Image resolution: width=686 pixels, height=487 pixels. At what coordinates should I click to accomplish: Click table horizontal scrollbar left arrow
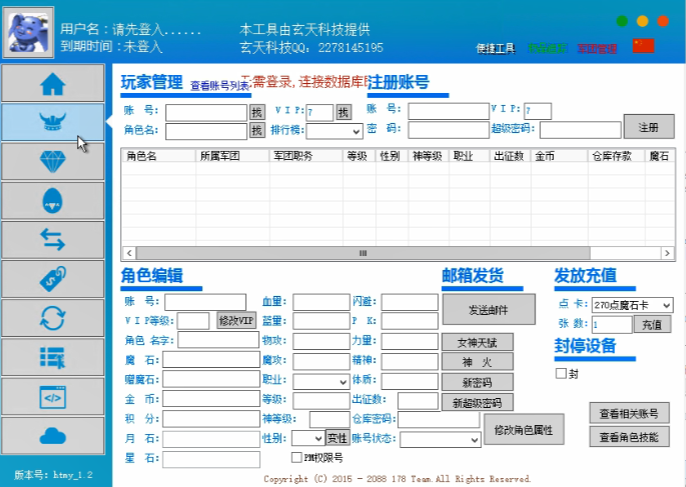click(x=129, y=253)
